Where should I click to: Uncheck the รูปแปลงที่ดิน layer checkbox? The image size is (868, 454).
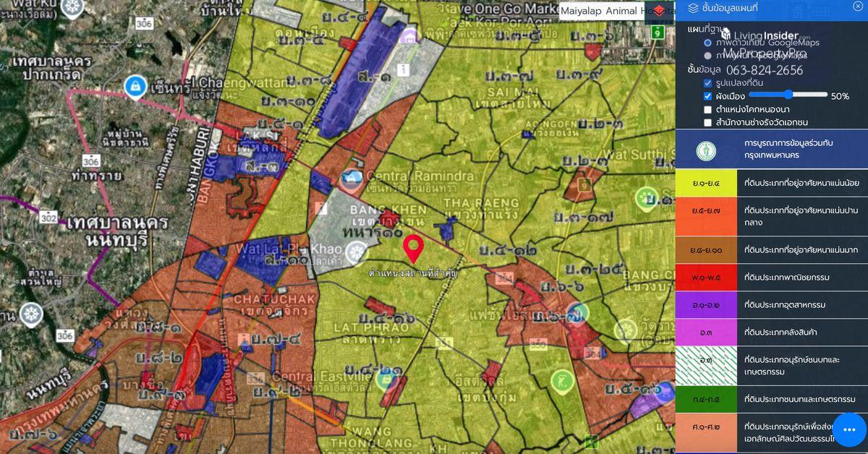coord(707,83)
